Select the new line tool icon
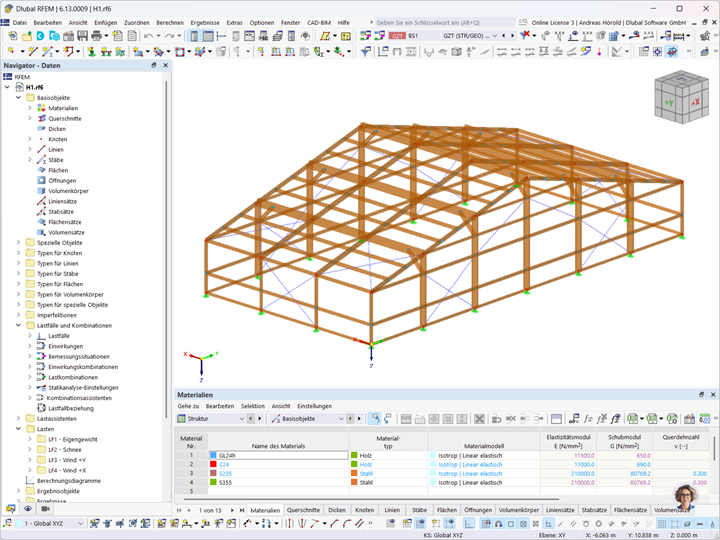Viewport: 720px width, 540px height. tap(32, 51)
